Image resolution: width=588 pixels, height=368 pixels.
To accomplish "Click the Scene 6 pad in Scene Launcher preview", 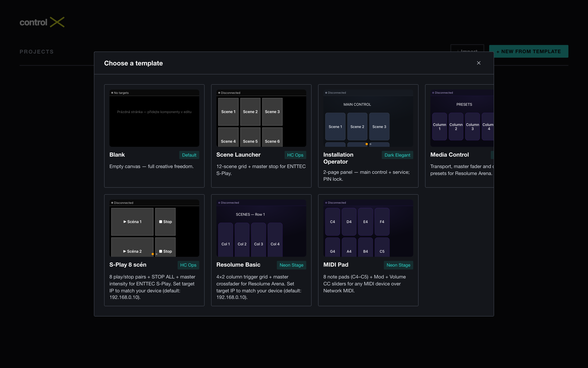I will [272, 137].
